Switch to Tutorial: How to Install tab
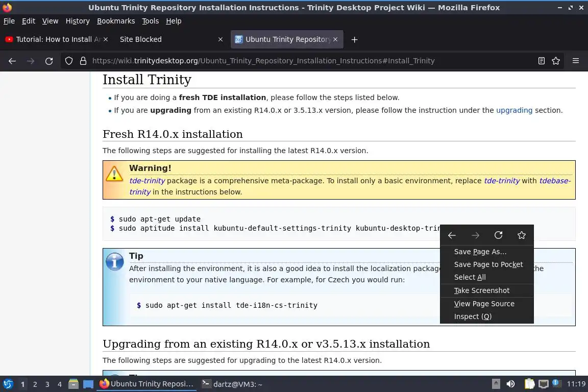 click(56, 39)
